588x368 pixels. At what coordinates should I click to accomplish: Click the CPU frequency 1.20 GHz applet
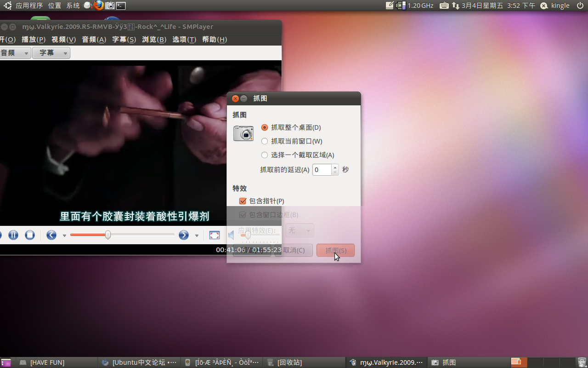415,6
